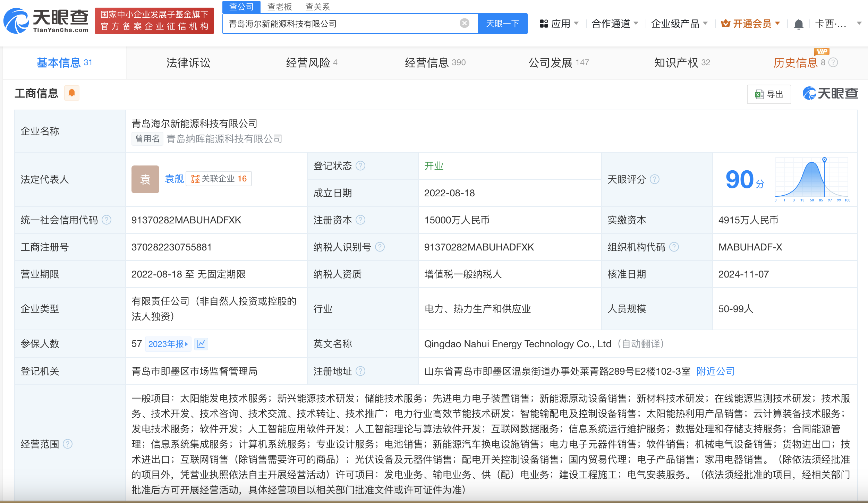Click the TianYanCha logo
868x503 pixels.
[x=46, y=21]
